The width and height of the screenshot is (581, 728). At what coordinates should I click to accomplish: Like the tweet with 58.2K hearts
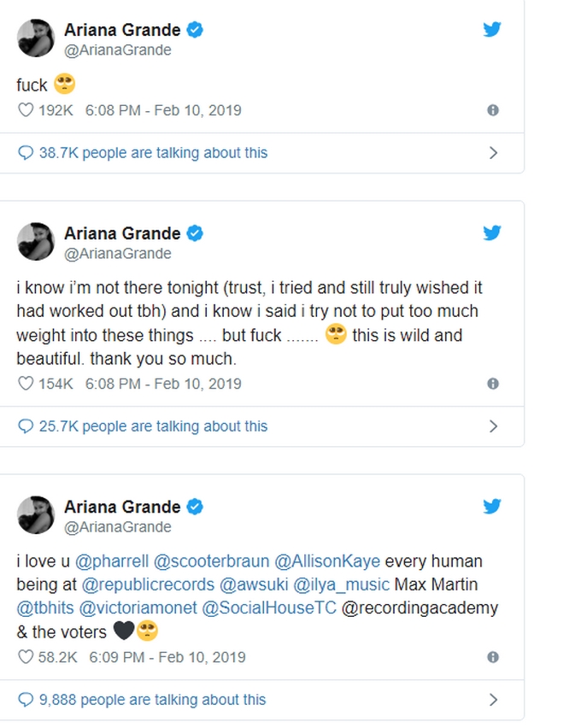[x=26, y=657]
